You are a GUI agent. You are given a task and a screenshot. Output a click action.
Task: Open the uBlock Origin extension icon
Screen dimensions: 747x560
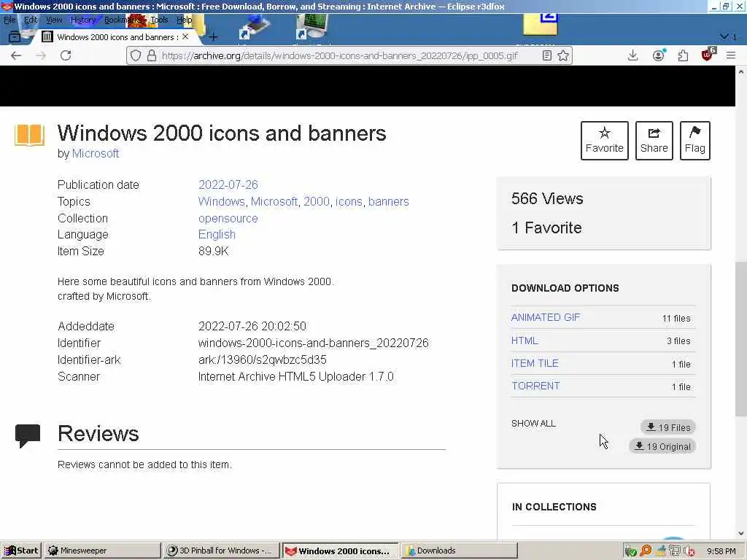click(x=708, y=55)
